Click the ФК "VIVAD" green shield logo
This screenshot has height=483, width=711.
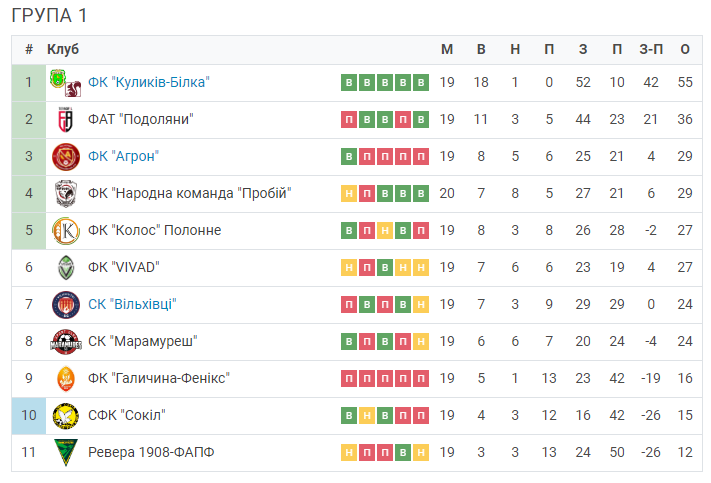point(66,268)
